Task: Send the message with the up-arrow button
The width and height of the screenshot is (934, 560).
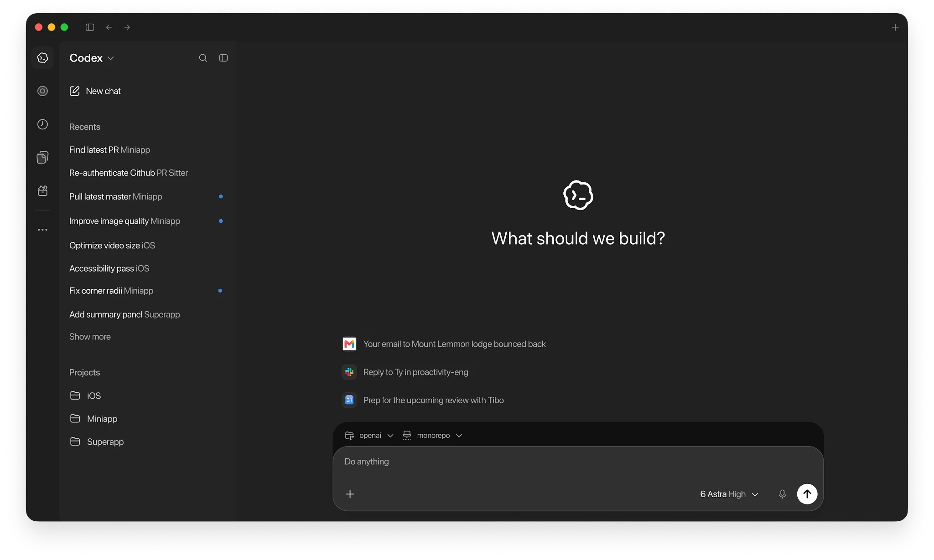Action: tap(807, 494)
